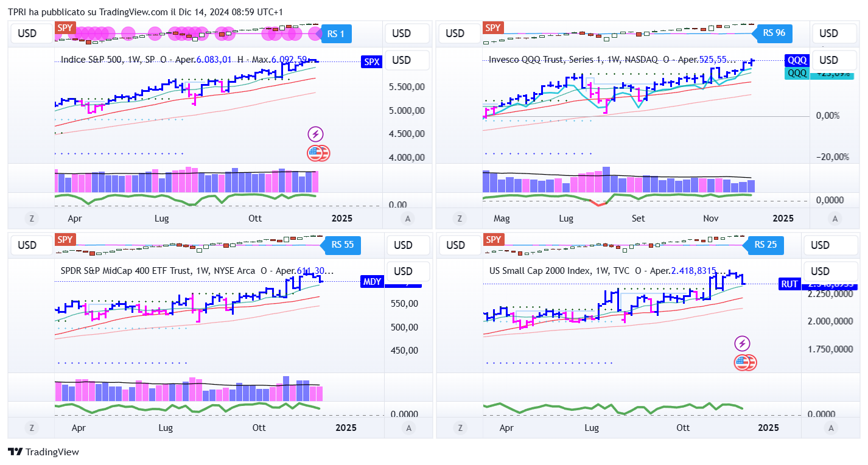Click the SPX price label tag
The image size is (868, 465).
[x=371, y=61]
